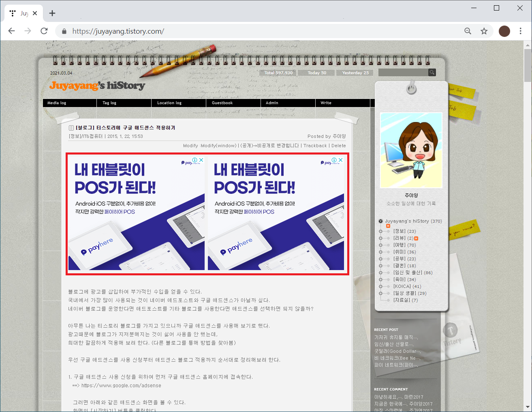This screenshot has width=532, height=412.
Task: Click Juyayang's hiStory blog title
Action: 97,86
